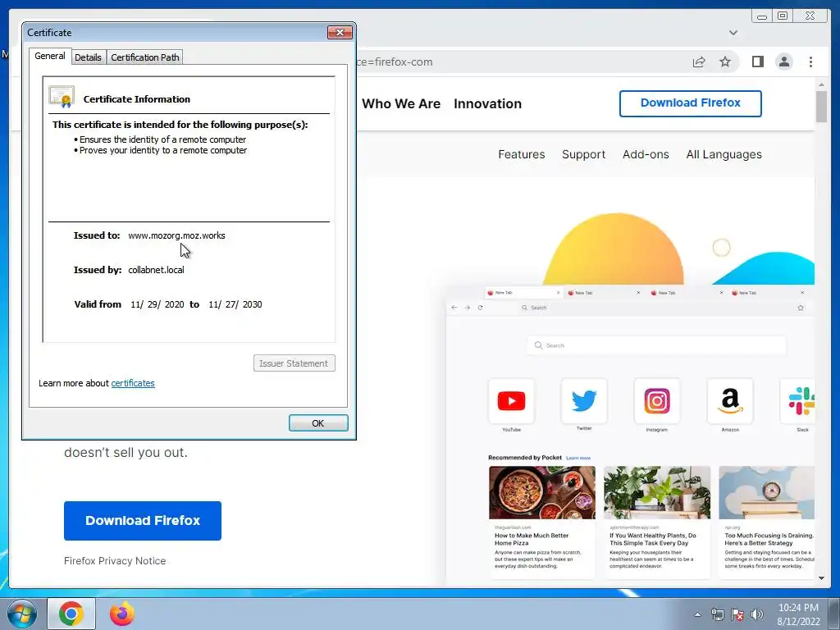Click the big blue Download Firefox button
Image resolution: width=840 pixels, height=630 pixels.
(x=143, y=521)
